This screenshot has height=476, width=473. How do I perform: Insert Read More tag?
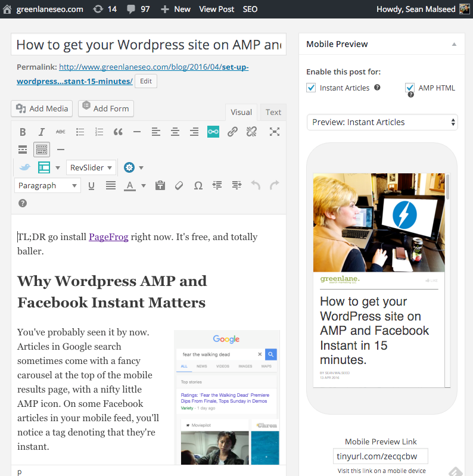pyautogui.click(x=23, y=150)
